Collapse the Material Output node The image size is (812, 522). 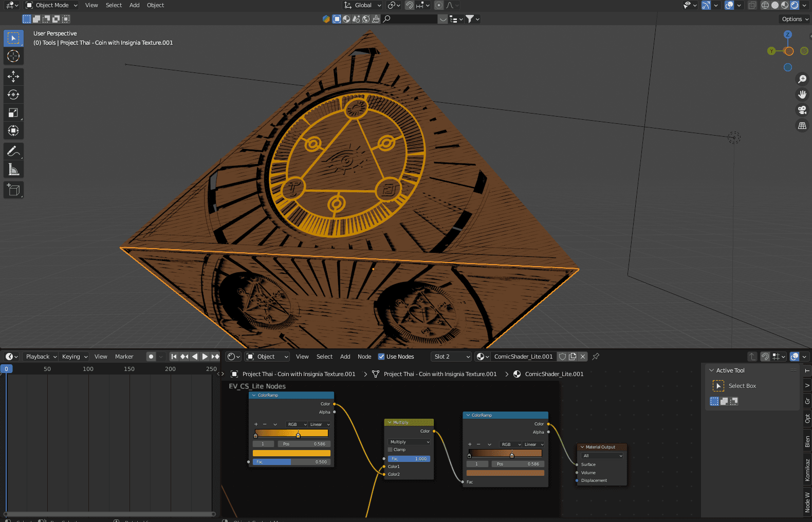pyautogui.click(x=582, y=447)
